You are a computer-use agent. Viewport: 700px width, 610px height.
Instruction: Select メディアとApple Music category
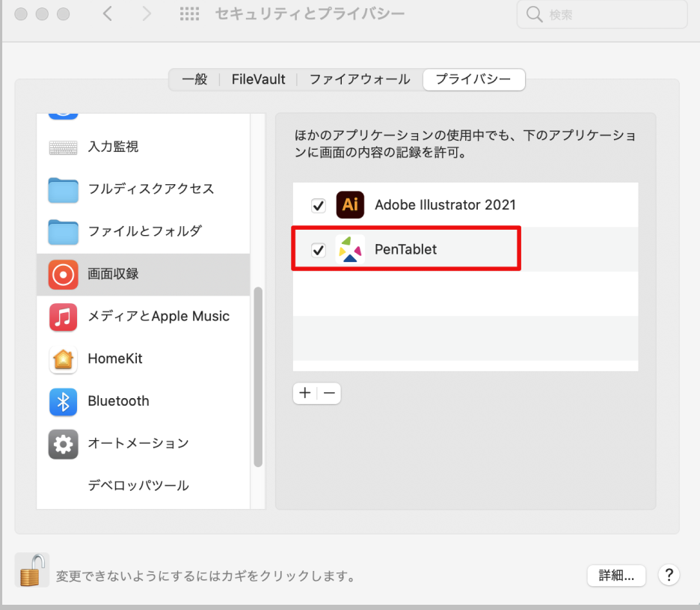coord(159,317)
